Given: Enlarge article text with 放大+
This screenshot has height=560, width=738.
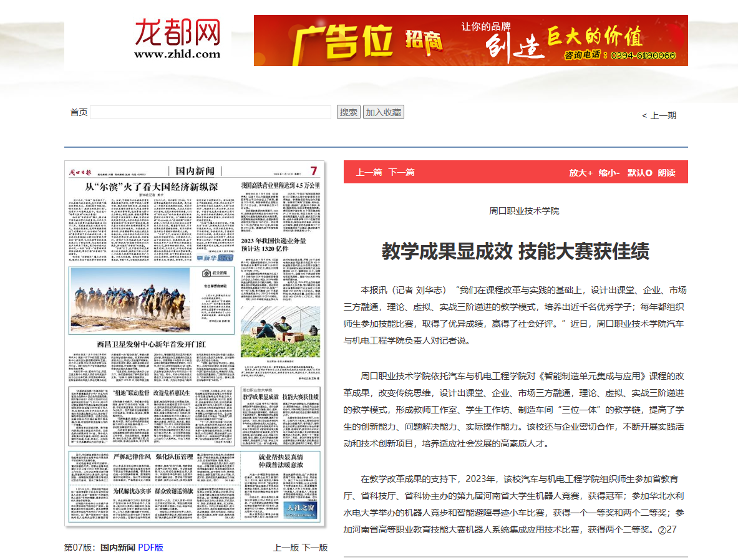Looking at the screenshot, I should [x=580, y=173].
